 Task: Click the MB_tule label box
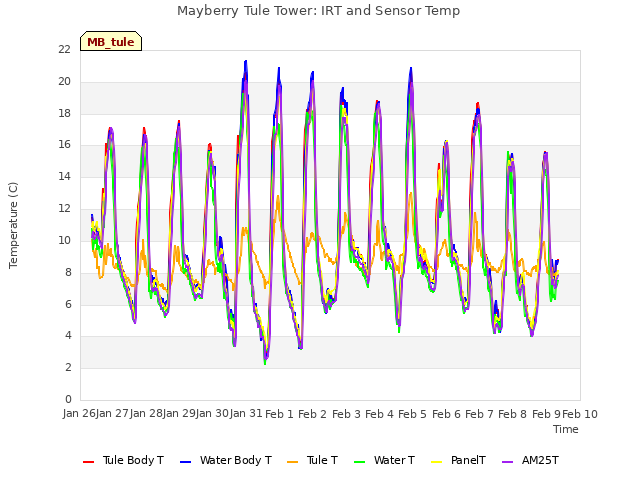click(x=111, y=41)
